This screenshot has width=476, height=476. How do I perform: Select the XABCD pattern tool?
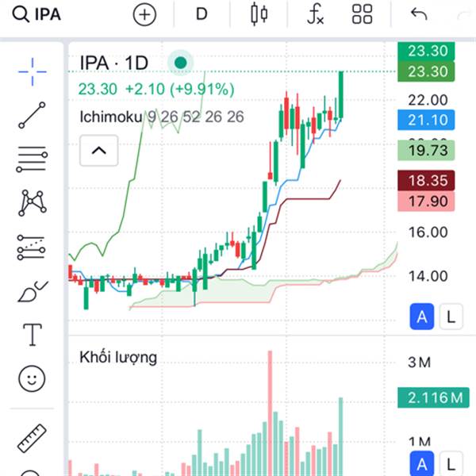[x=33, y=202]
